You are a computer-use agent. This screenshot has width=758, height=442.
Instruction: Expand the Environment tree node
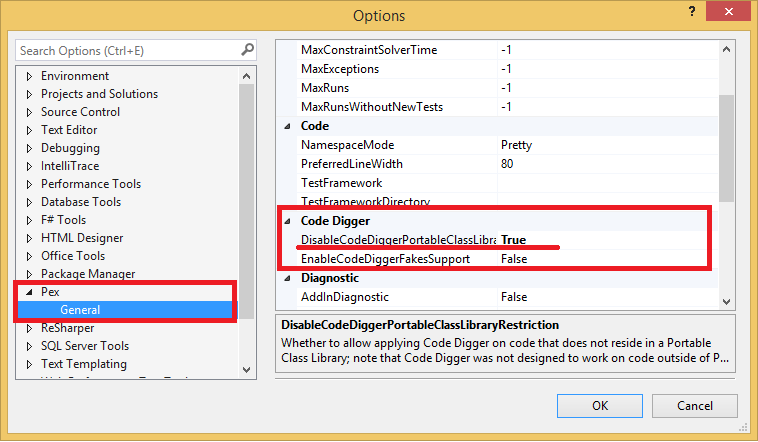pyautogui.click(x=30, y=77)
